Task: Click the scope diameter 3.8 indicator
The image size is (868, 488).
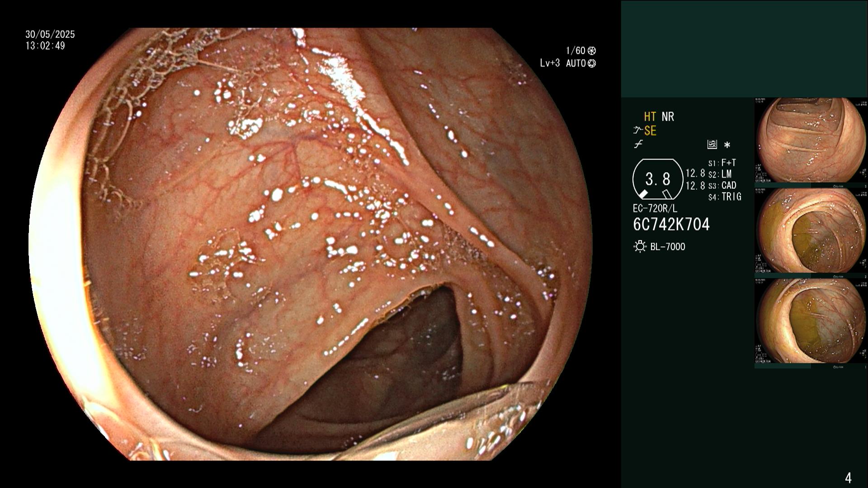Action: [658, 179]
